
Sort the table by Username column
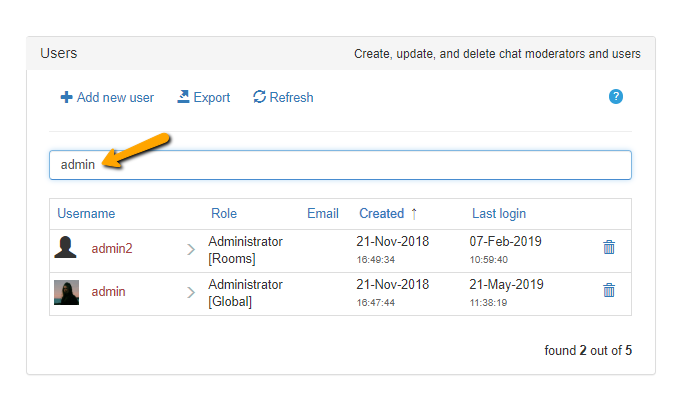[86, 213]
